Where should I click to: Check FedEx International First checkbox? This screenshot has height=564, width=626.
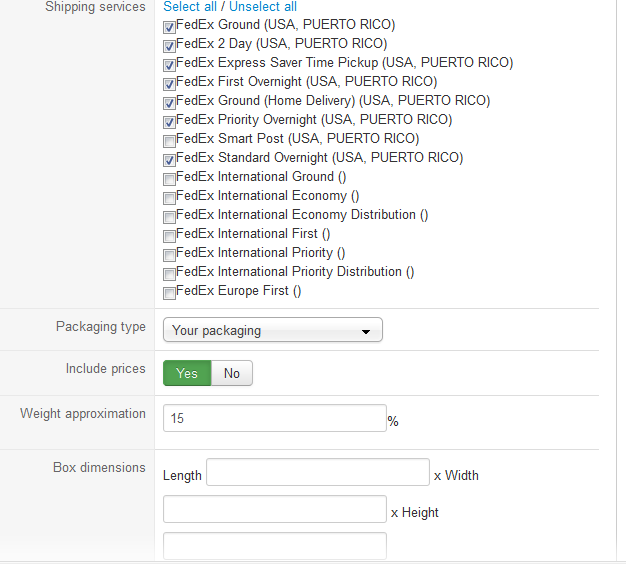(169, 235)
